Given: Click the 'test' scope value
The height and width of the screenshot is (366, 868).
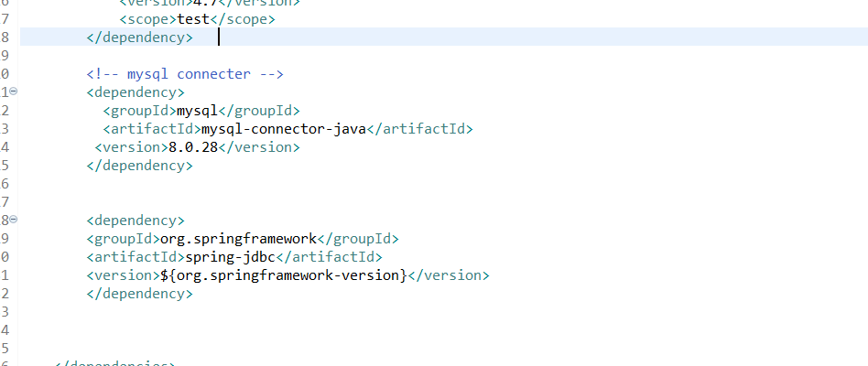Looking at the screenshot, I should (x=193, y=19).
